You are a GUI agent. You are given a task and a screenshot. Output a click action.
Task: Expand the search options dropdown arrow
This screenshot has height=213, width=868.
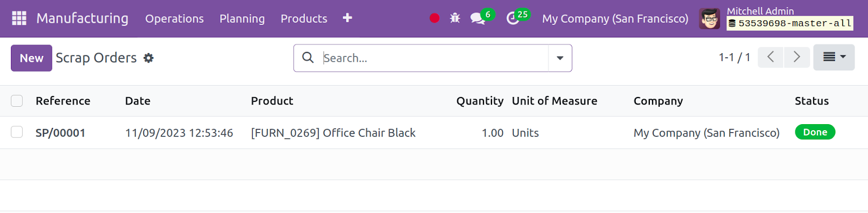(x=560, y=58)
